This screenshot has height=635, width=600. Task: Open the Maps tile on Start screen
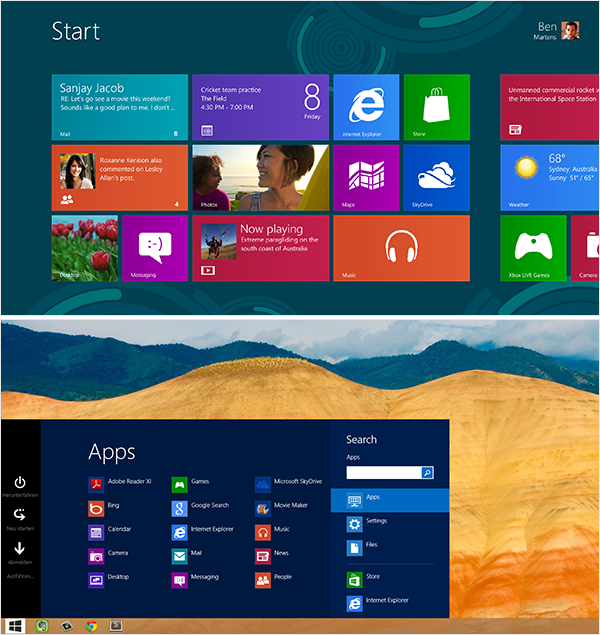tap(365, 177)
